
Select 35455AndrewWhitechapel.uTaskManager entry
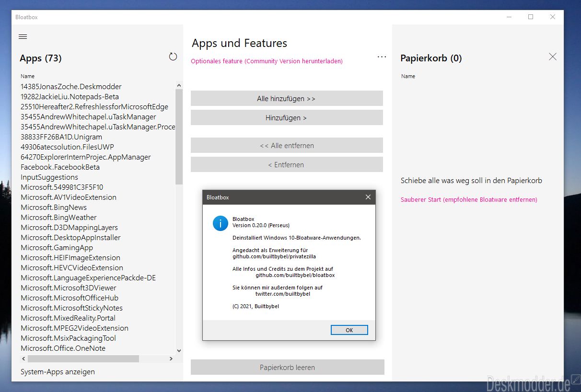point(88,117)
